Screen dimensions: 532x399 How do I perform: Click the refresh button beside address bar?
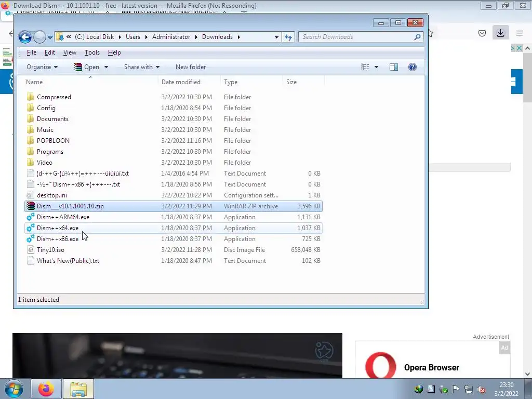click(x=288, y=37)
